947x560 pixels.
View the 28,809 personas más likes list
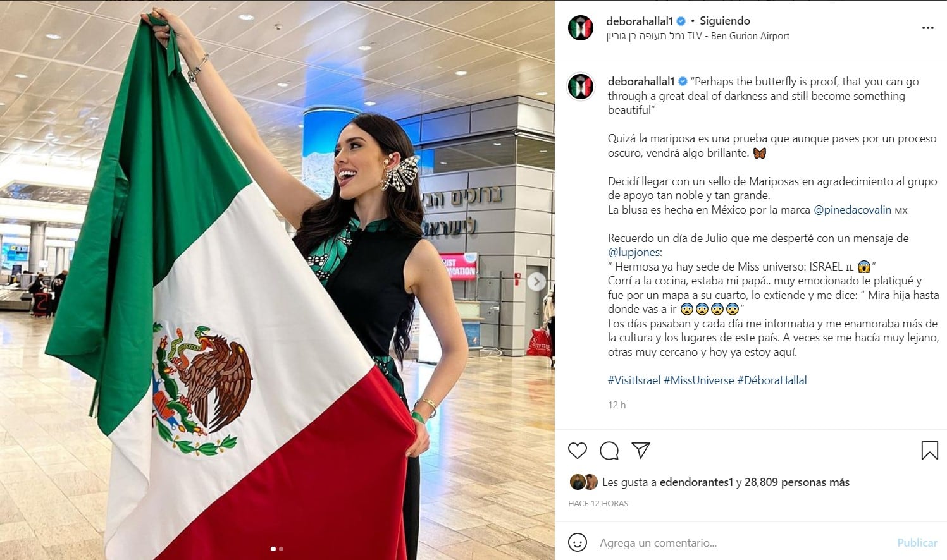pyautogui.click(x=797, y=482)
